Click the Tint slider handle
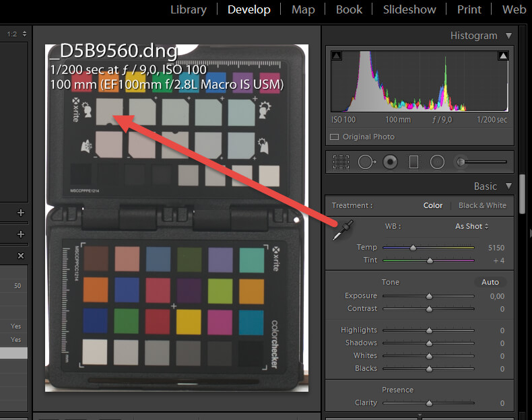Viewport: 532px width, 420px height. coord(430,260)
